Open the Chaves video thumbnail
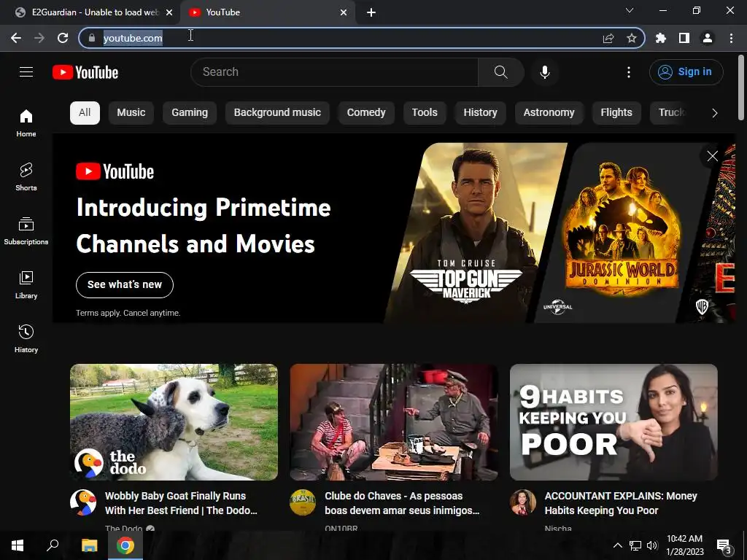The image size is (747, 560). pyautogui.click(x=394, y=422)
